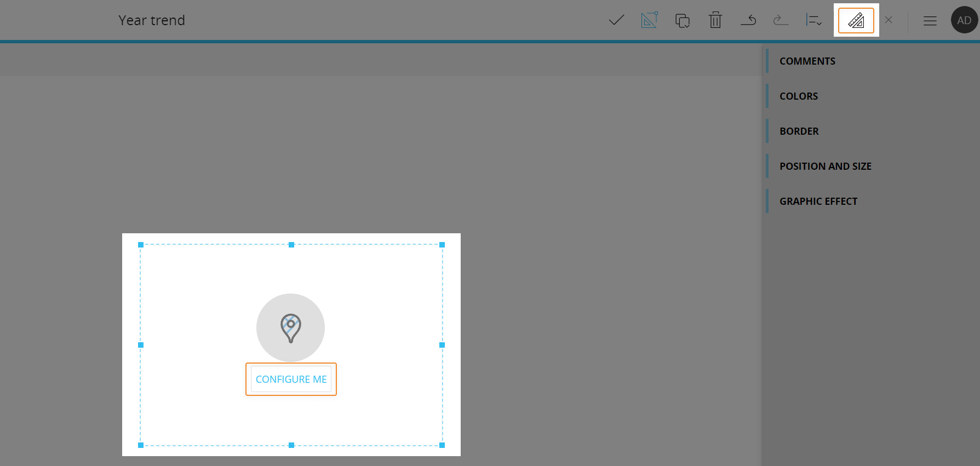
Task: Toggle the blue design mode icon
Action: click(649, 21)
